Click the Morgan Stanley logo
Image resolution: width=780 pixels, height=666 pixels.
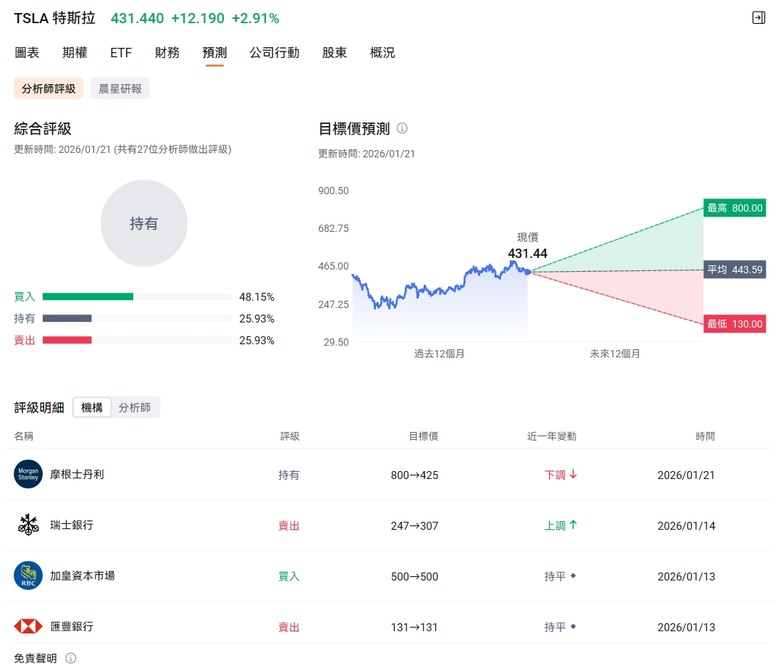click(x=28, y=474)
